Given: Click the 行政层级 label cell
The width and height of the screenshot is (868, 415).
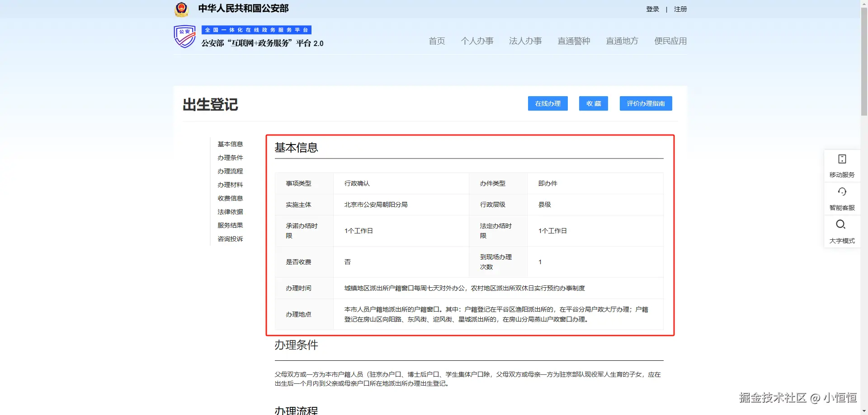Looking at the screenshot, I should click(498, 205).
